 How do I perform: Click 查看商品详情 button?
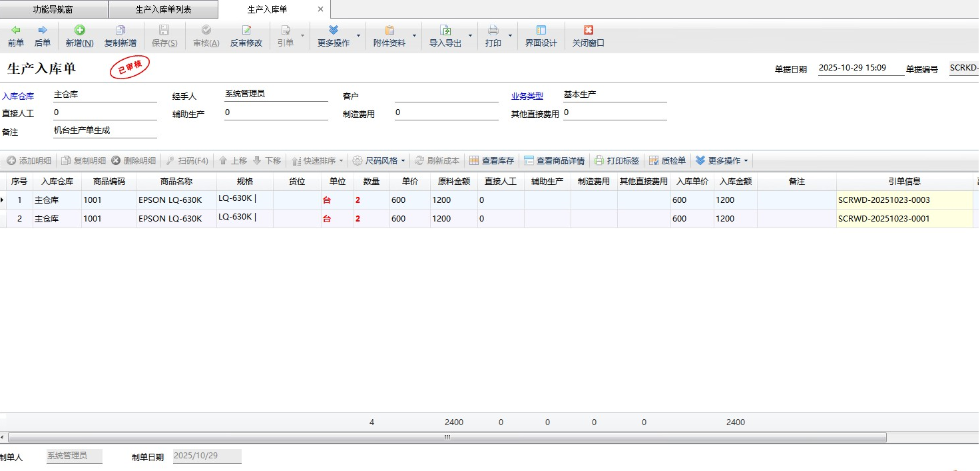click(x=554, y=161)
